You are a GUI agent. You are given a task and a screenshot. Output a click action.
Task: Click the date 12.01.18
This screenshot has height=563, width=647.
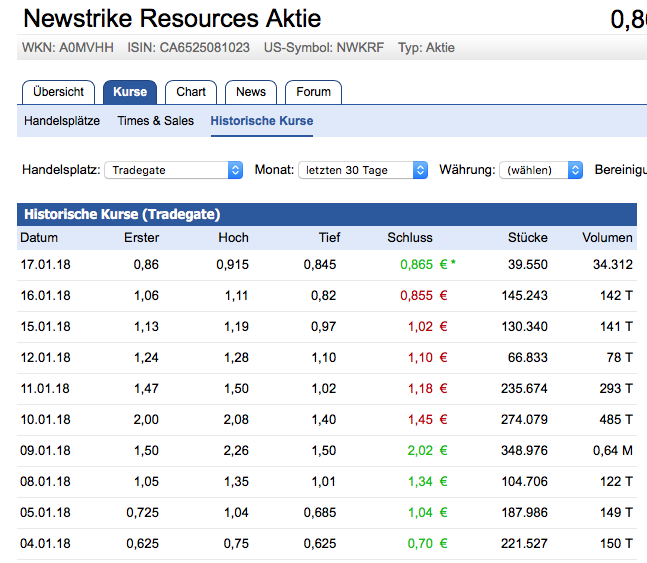[45, 357]
